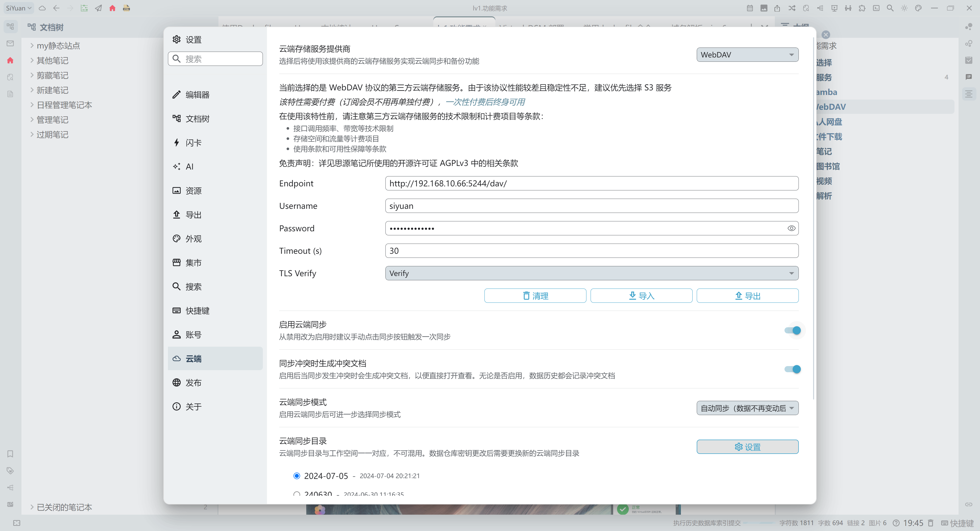Show the password with the eye icon
The image size is (980, 531).
(x=791, y=228)
